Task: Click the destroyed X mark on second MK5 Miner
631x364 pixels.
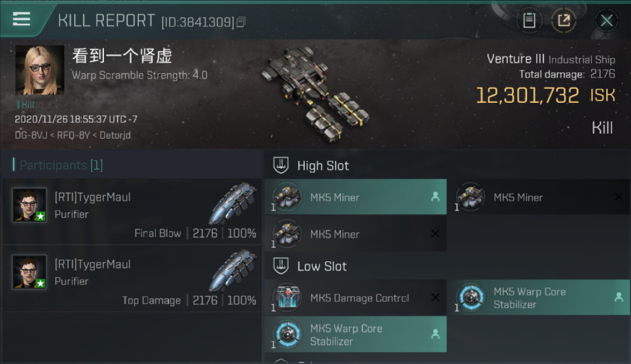Action: tap(618, 197)
